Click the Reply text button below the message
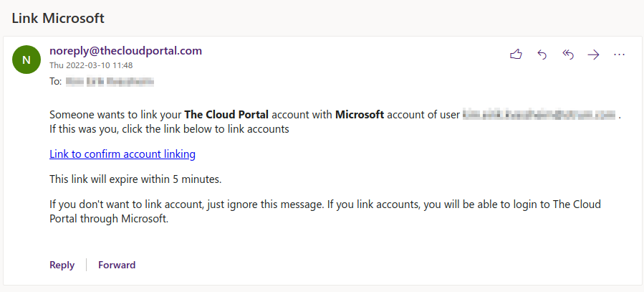 (x=62, y=265)
